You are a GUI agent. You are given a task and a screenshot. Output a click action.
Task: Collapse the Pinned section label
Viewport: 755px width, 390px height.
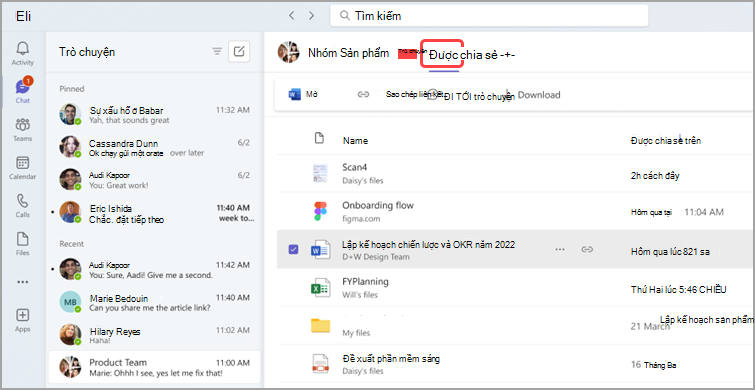(72, 89)
